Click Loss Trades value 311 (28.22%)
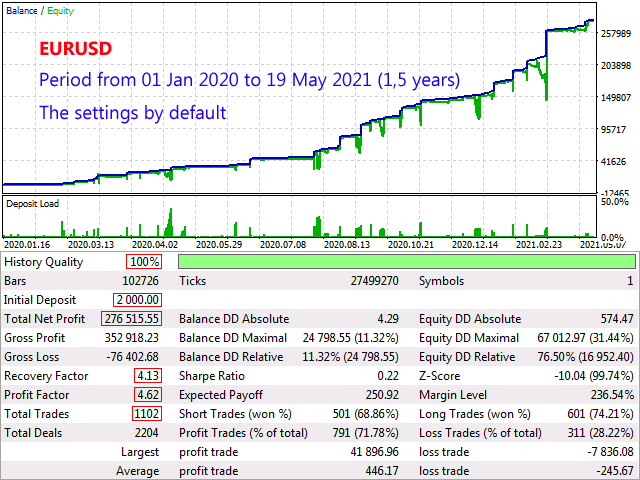Image resolution: width=640 pixels, height=480 pixels. pyautogui.click(x=600, y=433)
